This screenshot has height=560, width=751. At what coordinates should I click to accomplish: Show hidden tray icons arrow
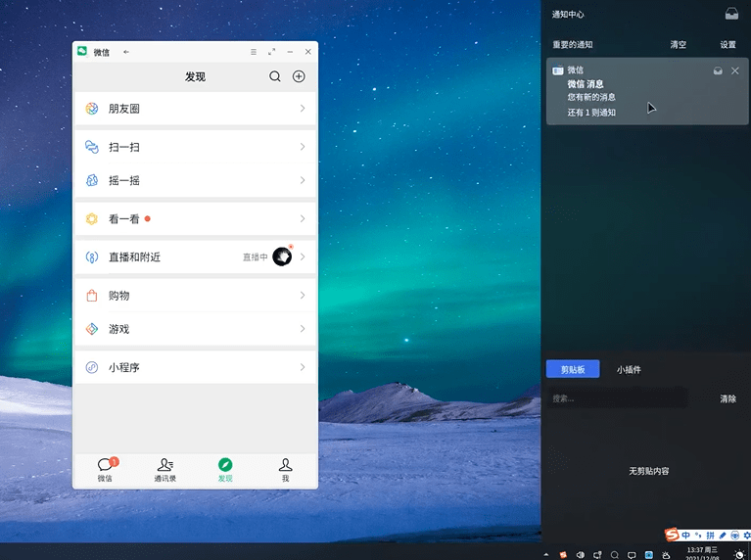coord(546,554)
